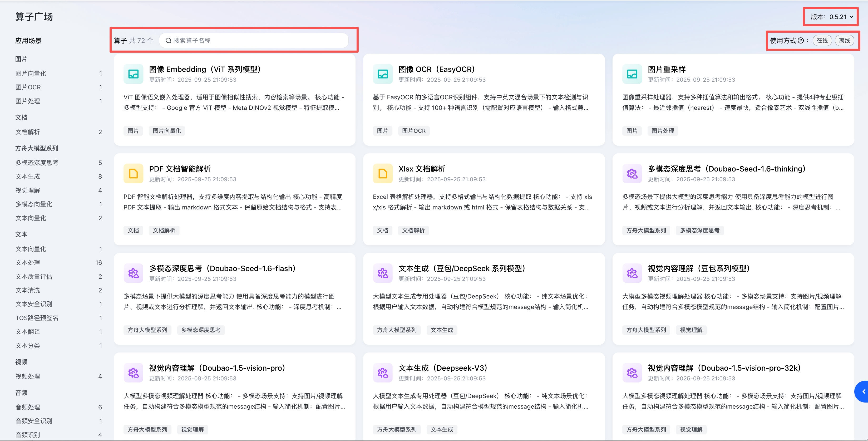
Task: Click the help icon beside 使用方式
Action: point(801,41)
